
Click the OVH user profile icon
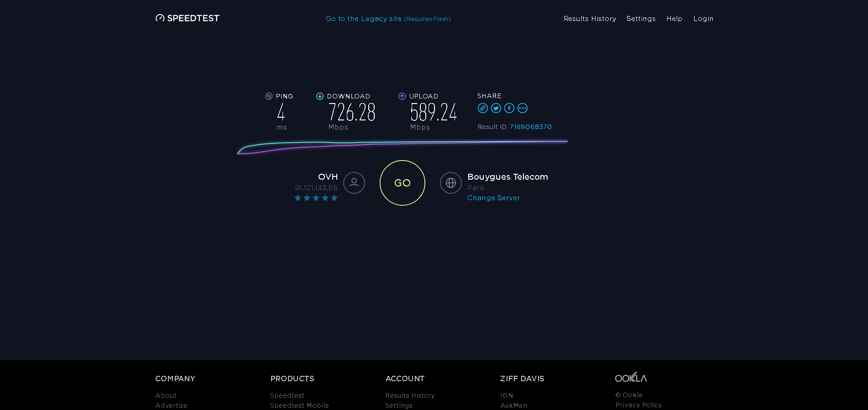click(354, 183)
